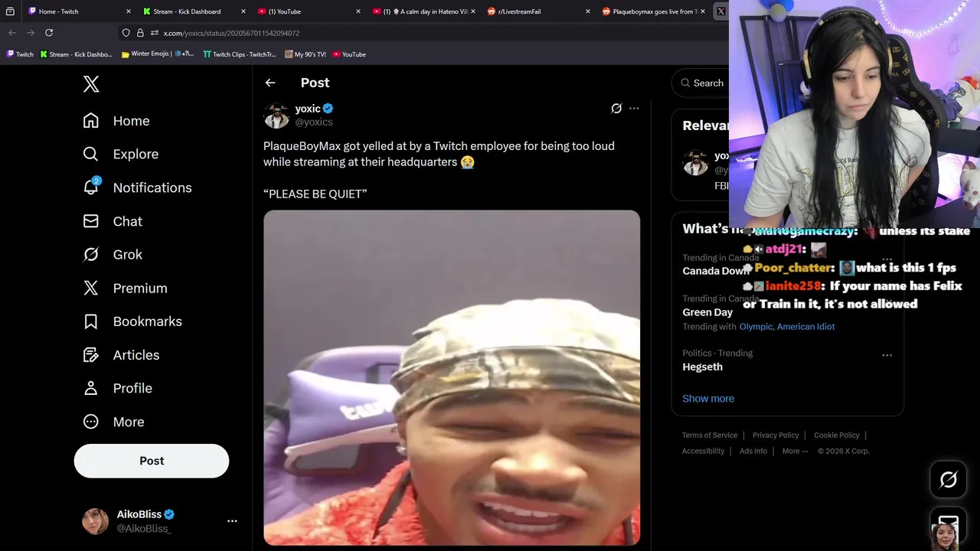The image size is (980, 551).
Task: Click the Search field on X
Action: (701, 83)
